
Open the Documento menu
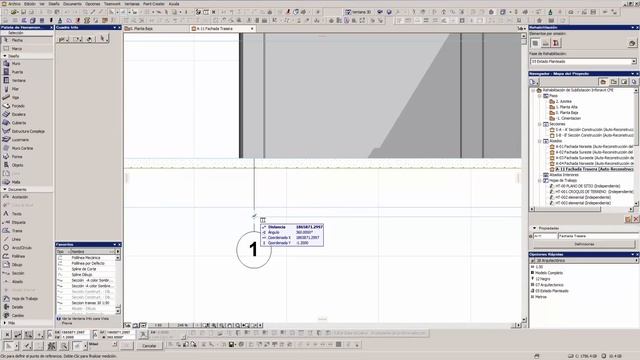click(72, 4)
